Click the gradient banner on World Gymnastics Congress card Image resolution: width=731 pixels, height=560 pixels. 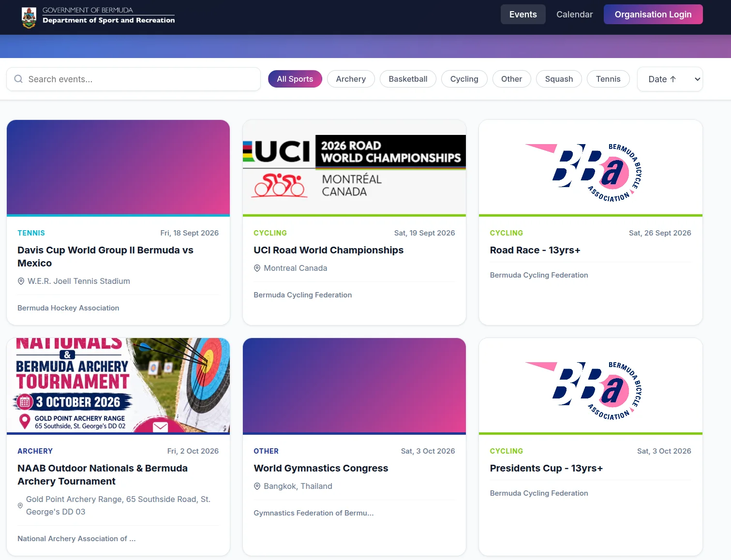pyautogui.click(x=354, y=385)
